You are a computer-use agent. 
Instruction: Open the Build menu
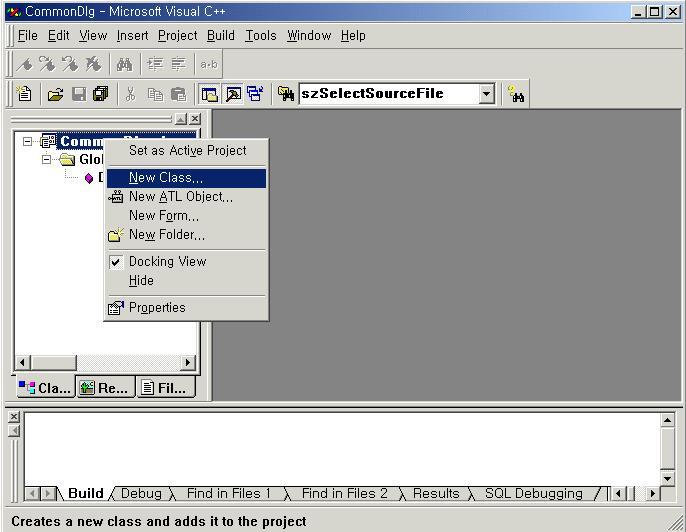[x=220, y=35]
